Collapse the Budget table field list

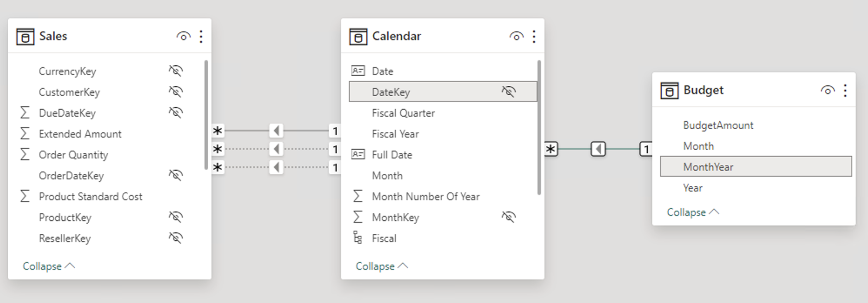[693, 212]
